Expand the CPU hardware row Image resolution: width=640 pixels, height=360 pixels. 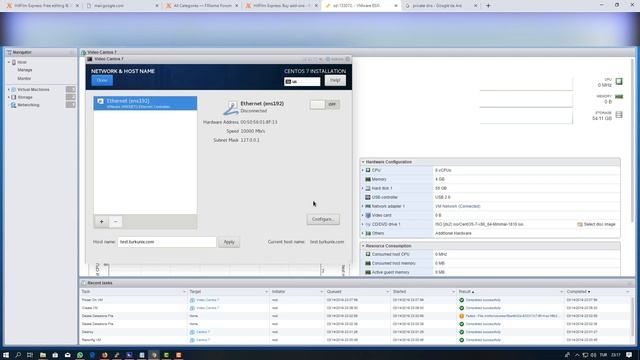click(x=362, y=170)
